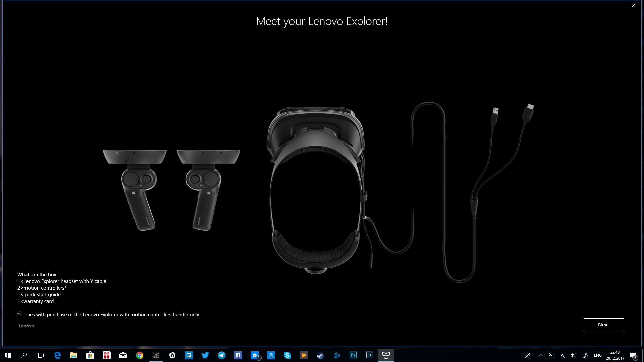Launch Google Chrome from taskbar
The image size is (644, 362).
(x=140, y=355)
